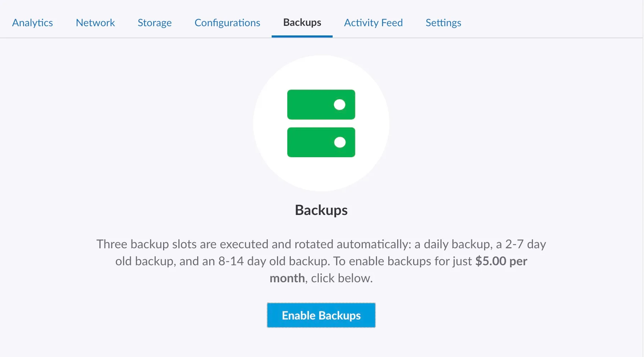This screenshot has height=357, width=644.
Task: Open the Configurations tab
Action: [x=227, y=23]
